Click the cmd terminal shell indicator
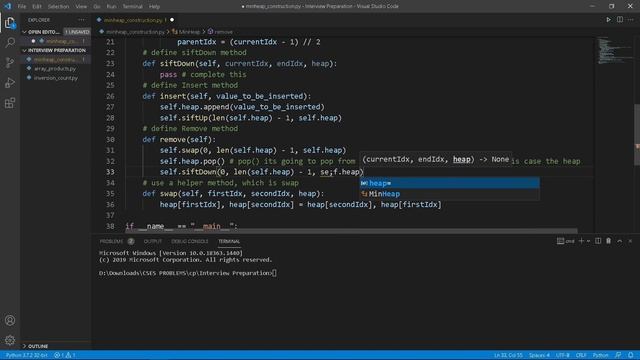 566,241
